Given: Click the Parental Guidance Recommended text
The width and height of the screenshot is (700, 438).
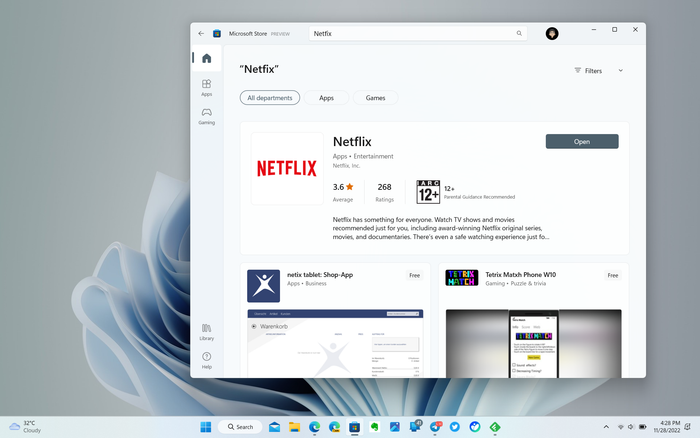Looking at the screenshot, I should pyautogui.click(x=479, y=197).
